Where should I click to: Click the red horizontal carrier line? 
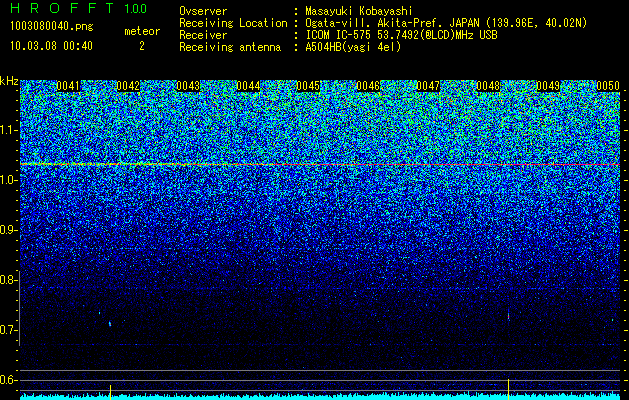(x=320, y=164)
